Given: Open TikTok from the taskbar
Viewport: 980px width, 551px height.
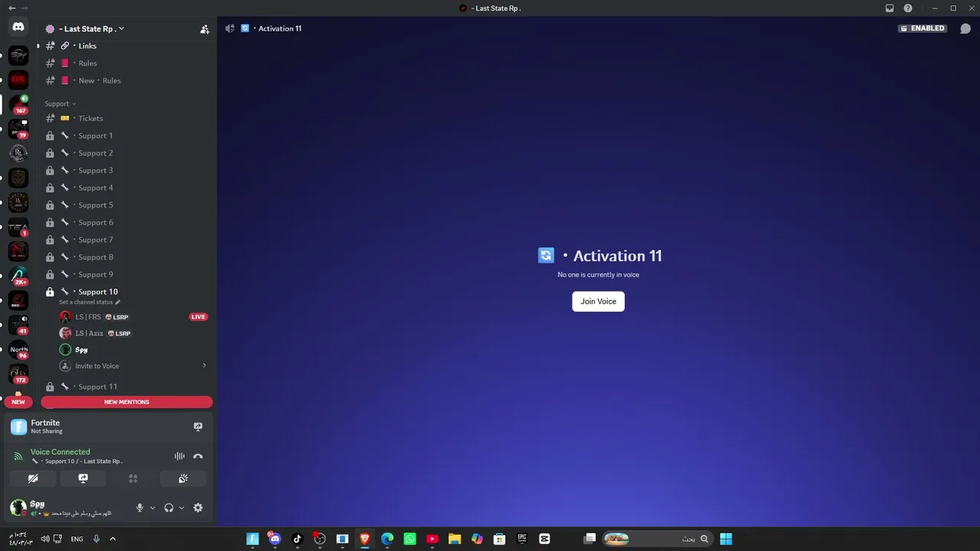Looking at the screenshot, I should pos(297,539).
